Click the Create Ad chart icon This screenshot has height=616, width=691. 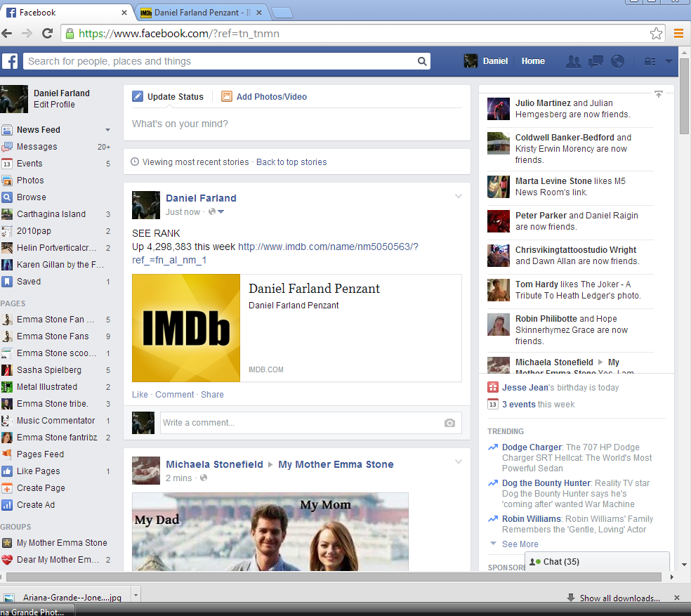pyautogui.click(x=6, y=505)
